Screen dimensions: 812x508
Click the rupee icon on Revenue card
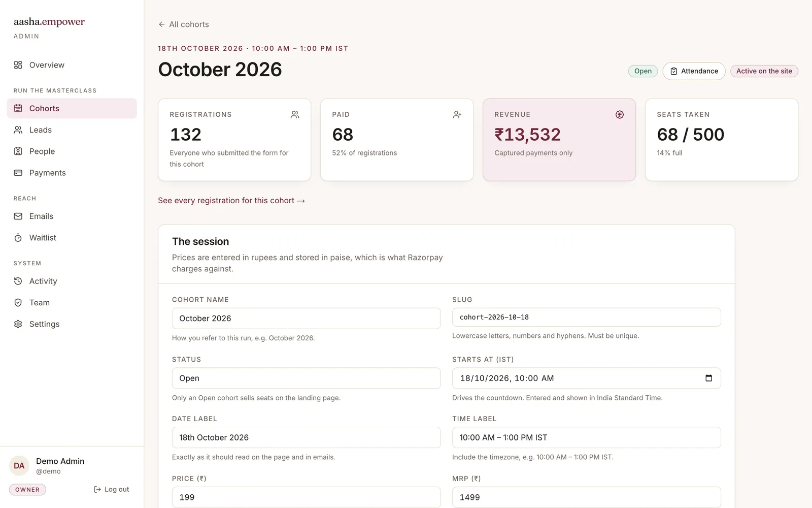coord(620,115)
